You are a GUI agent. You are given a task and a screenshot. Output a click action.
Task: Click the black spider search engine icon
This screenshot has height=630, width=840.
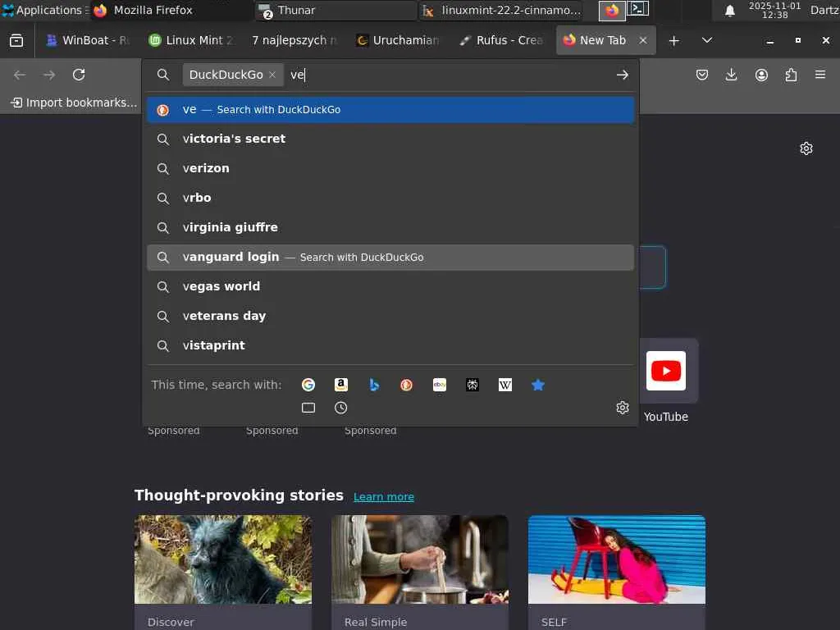pyautogui.click(x=472, y=385)
